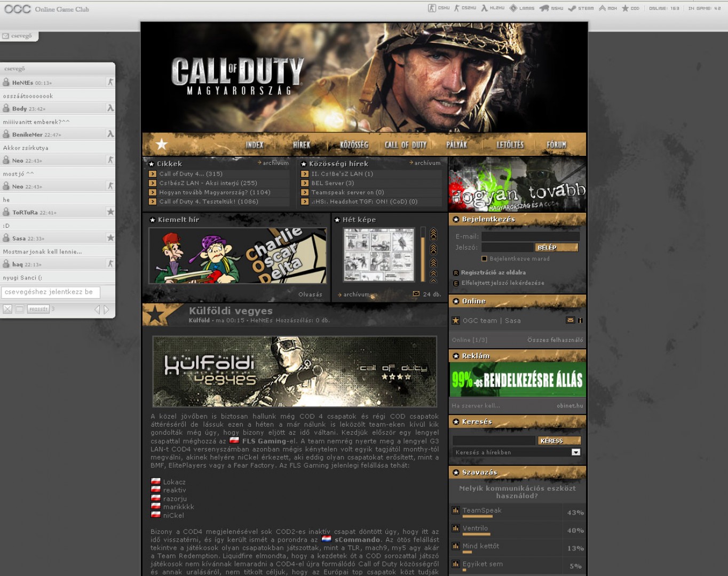Viewport: 728px width, 576px height.
Task: Click the OGC Online Game Club logo
Action: 46,9
